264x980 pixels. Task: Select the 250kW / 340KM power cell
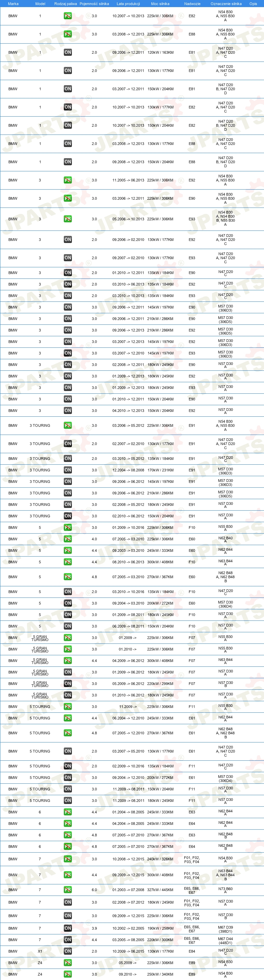(x=160, y=974)
